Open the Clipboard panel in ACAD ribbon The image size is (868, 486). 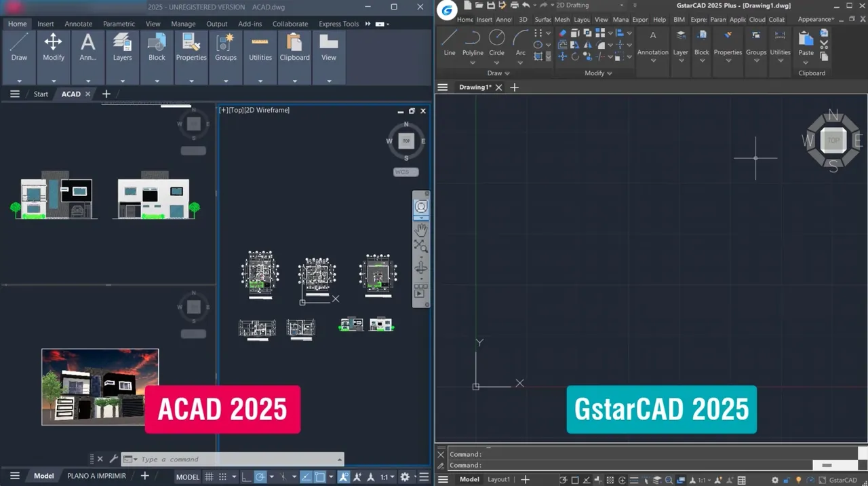tap(295, 57)
